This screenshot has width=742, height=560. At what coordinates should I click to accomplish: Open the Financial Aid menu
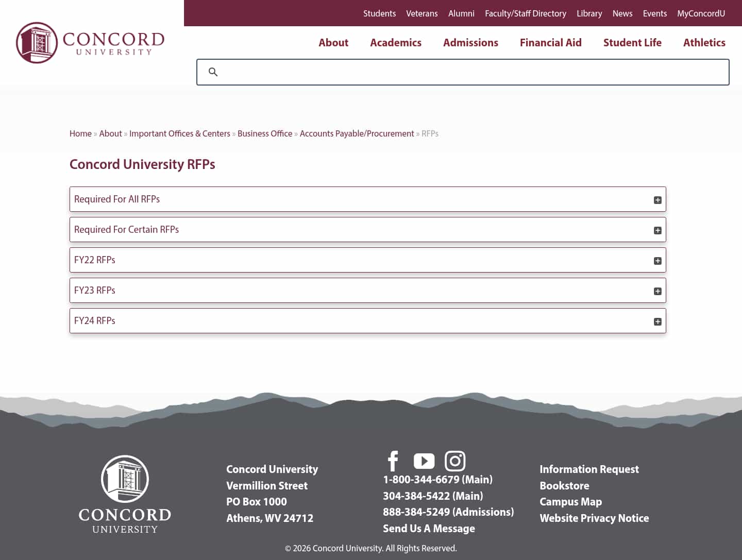[x=550, y=42]
